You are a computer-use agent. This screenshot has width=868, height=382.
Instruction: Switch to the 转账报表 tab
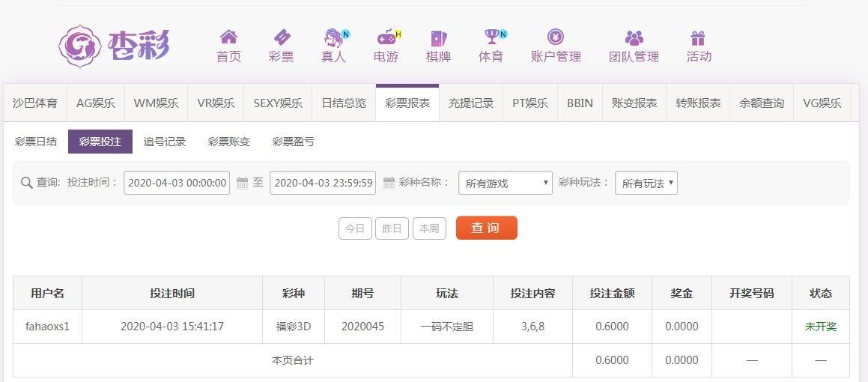pyautogui.click(x=698, y=103)
